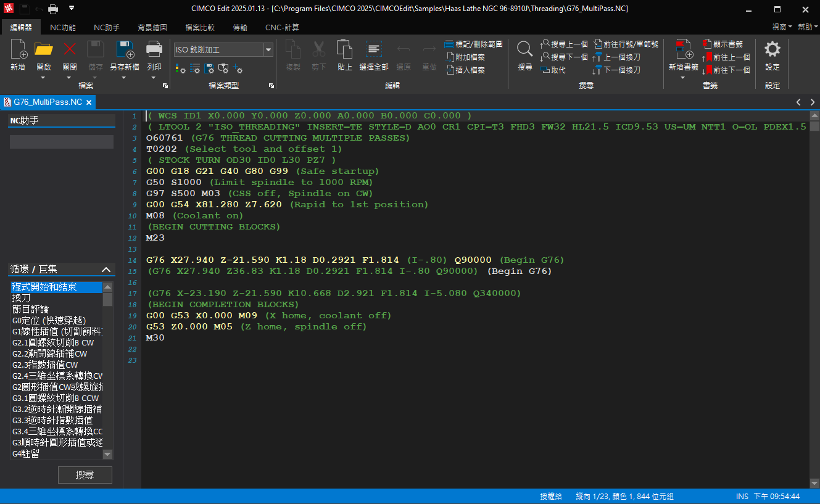The width and height of the screenshot is (820, 504).
Task: Click the 另存新檔 save-as disk icon
Action: (x=125, y=49)
